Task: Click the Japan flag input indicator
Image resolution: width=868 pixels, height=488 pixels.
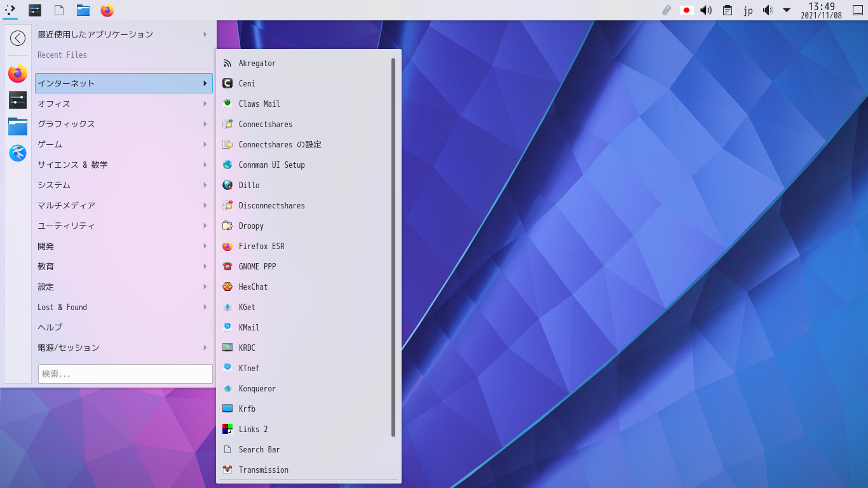Action: [686, 10]
